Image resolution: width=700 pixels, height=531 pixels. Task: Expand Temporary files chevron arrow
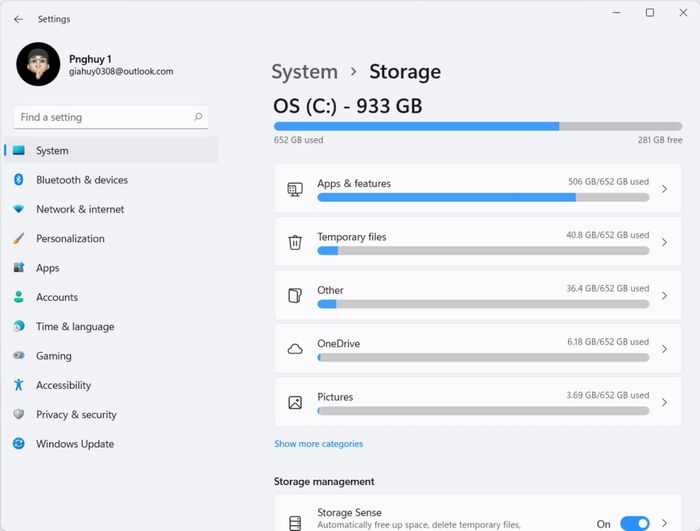click(x=664, y=242)
